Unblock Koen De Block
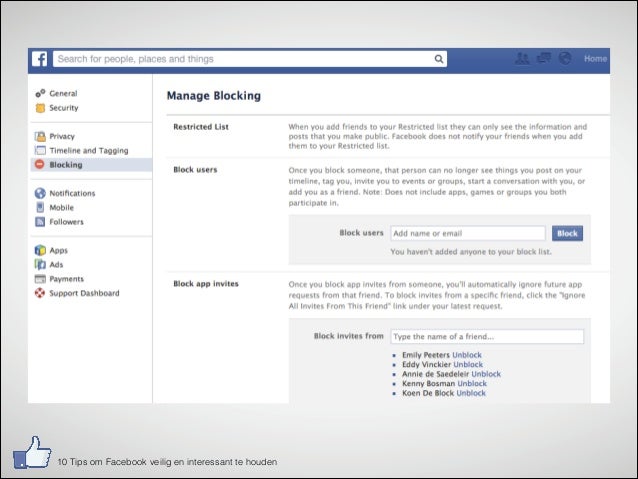Viewport: 638px width, 479px height. pyautogui.click(x=471, y=393)
